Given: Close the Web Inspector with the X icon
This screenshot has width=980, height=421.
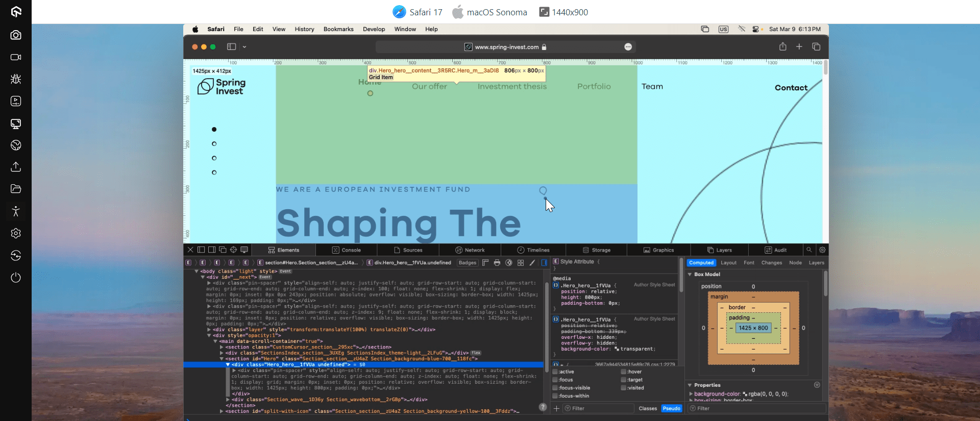Looking at the screenshot, I should (x=190, y=250).
